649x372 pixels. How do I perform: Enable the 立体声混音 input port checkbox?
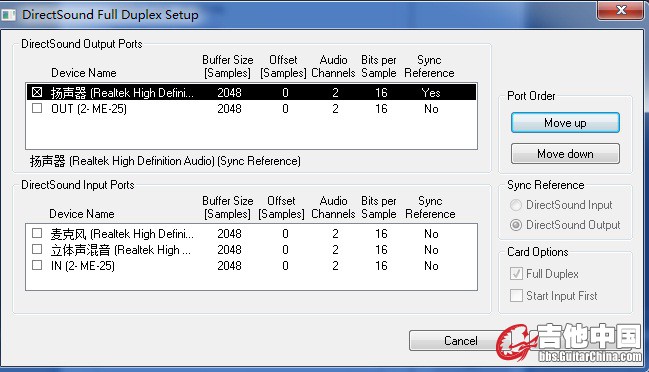coord(37,249)
